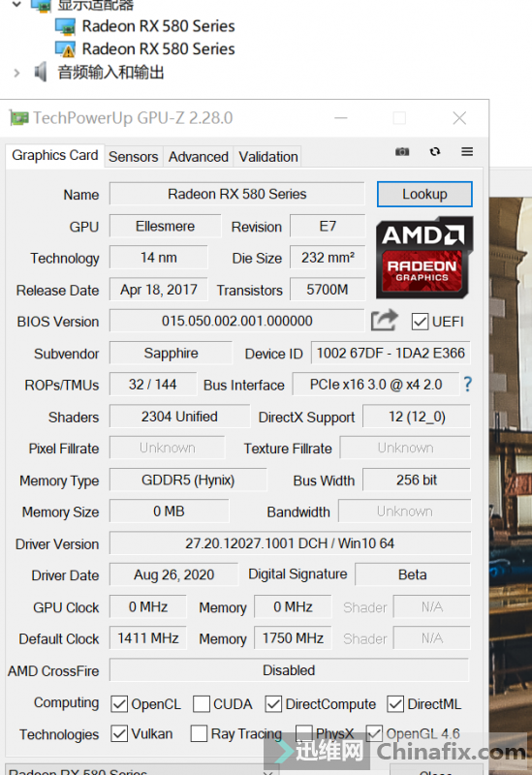The image size is (532, 775).
Task: Click the Bus Interface field PCIe x16 3.0
Action: click(376, 384)
